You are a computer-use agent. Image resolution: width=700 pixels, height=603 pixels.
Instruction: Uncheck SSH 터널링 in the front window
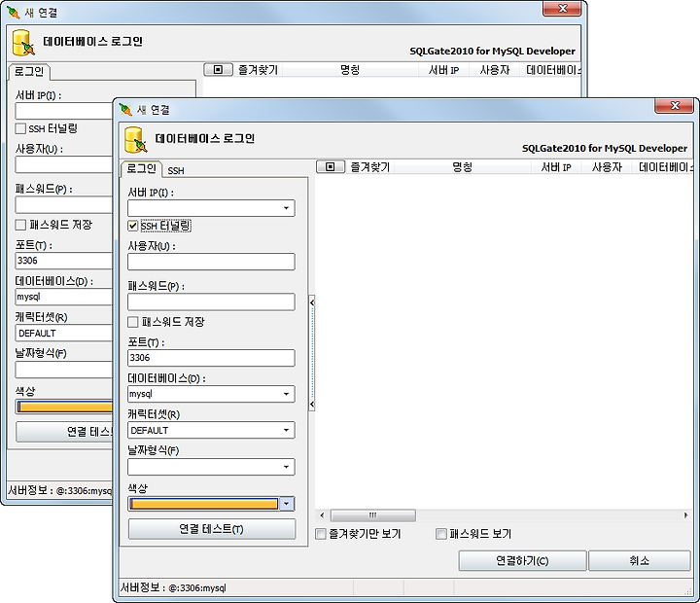coord(132,226)
